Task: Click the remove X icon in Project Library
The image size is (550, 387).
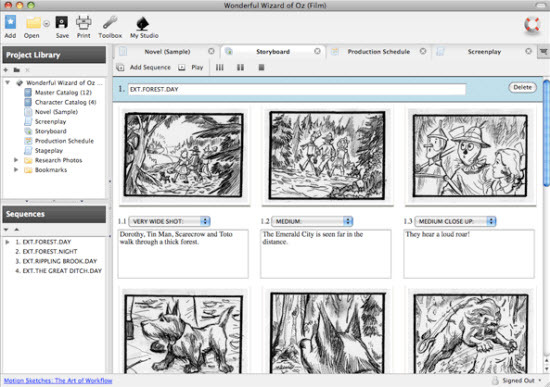Action: click(x=27, y=70)
